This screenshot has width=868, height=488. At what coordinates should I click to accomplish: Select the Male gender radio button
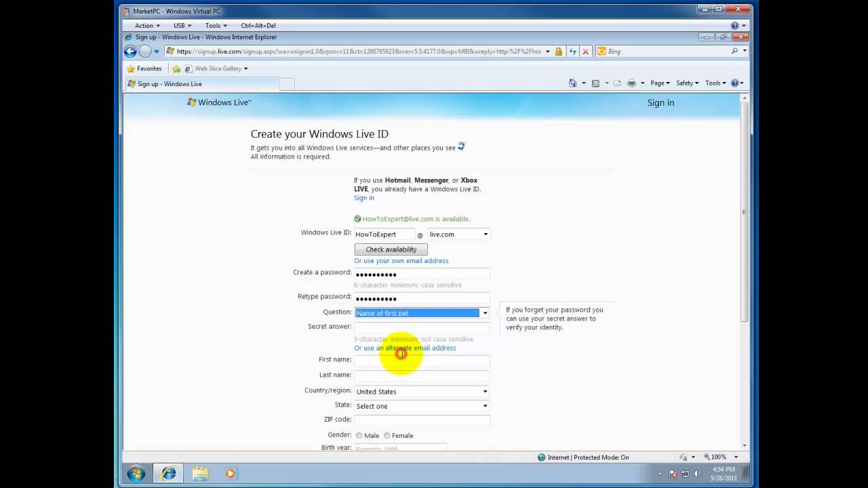coord(359,436)
